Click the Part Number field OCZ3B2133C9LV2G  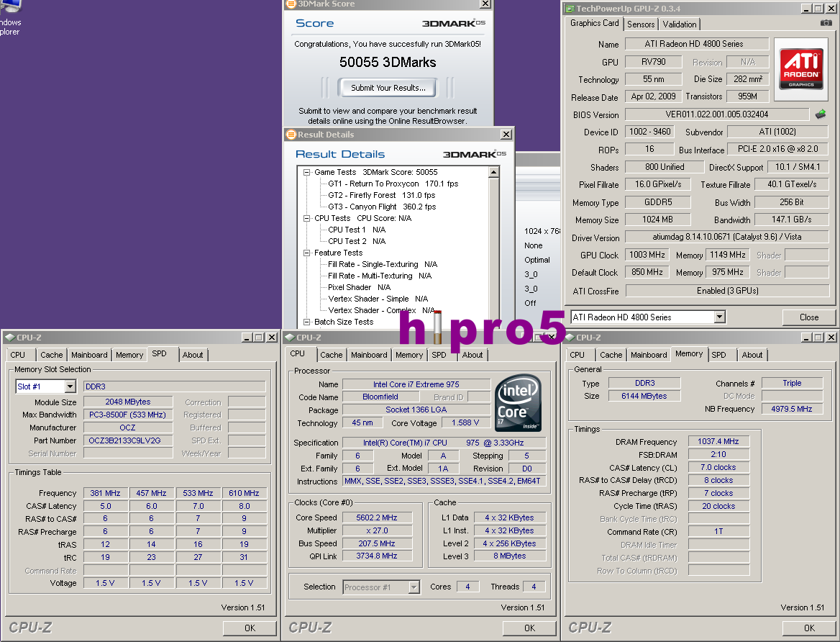pyautogui.click(x=128, y=440)
